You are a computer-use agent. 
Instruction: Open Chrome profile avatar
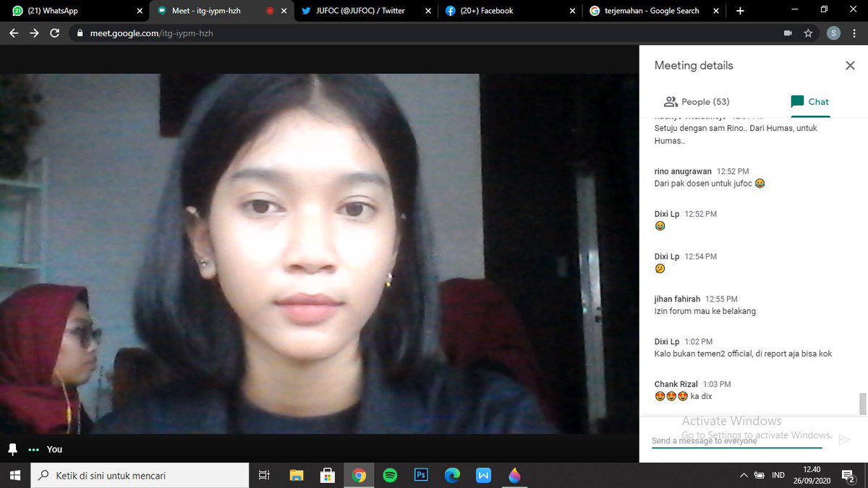click(833, 33)
